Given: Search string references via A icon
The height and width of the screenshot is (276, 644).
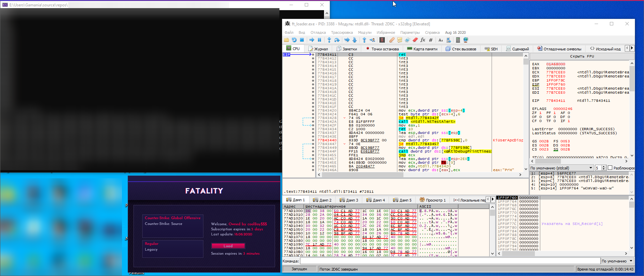Looking at the screenshot, I should (x=441, y=40).
